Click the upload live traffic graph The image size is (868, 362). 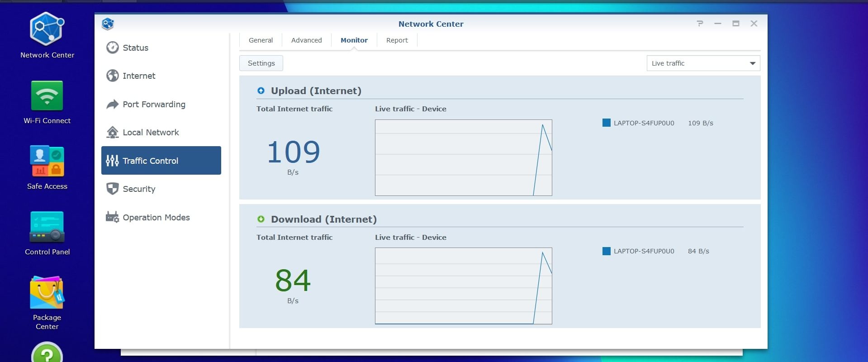click(x=463, y=157)
